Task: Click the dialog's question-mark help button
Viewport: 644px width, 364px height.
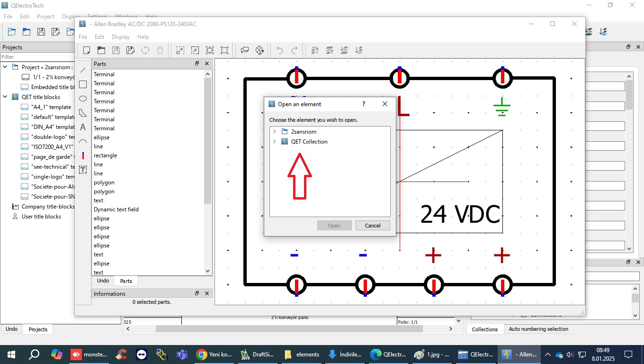Action: (364, 104)
